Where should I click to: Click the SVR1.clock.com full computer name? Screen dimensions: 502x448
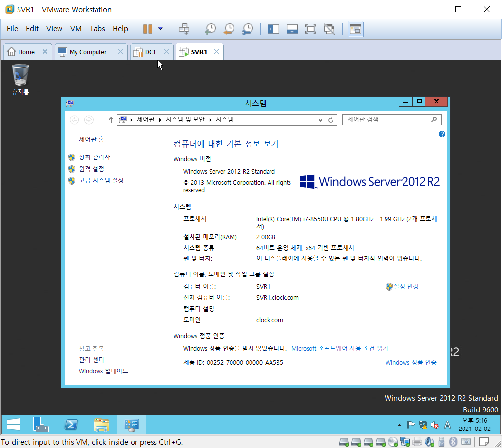coord(277,297)
